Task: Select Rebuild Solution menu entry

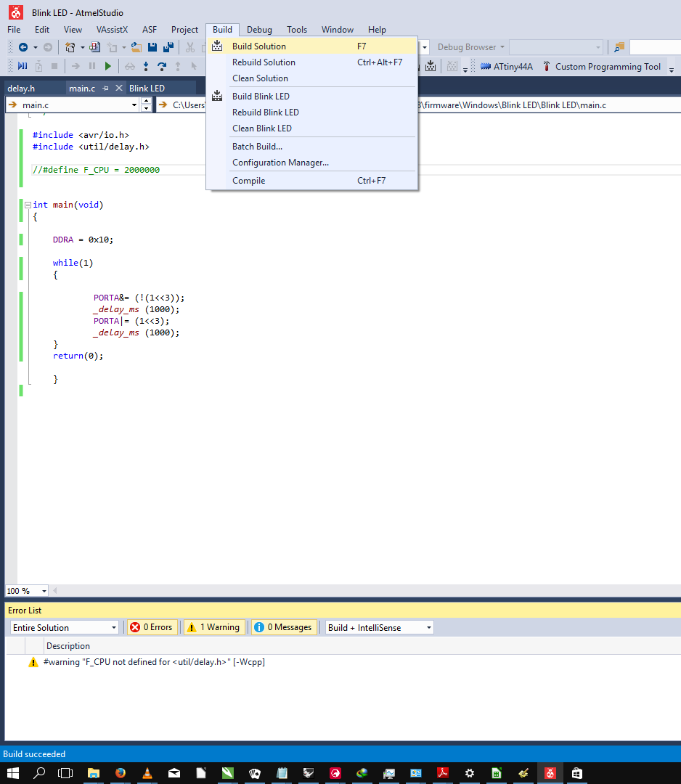Action: point(312,62)
